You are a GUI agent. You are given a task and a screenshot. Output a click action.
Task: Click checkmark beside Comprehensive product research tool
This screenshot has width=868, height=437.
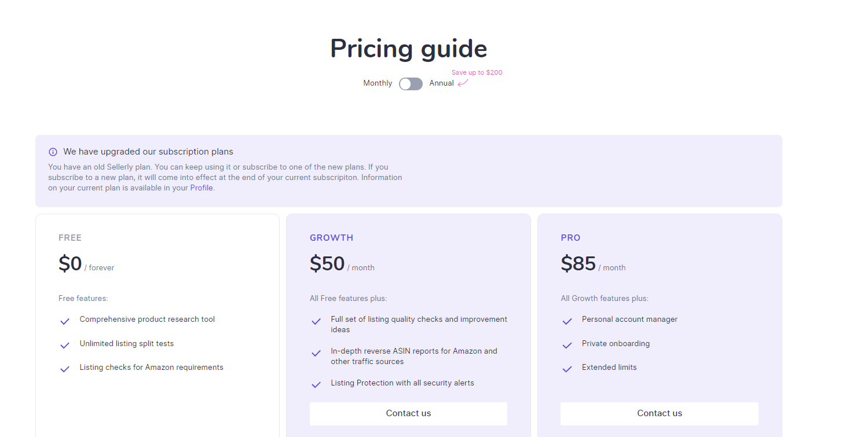click(x=65, y=321)
